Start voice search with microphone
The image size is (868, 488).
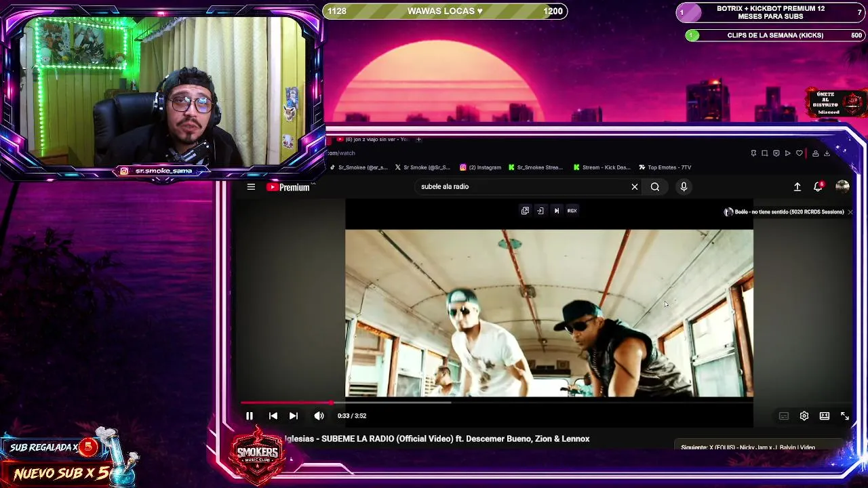(x=684, y=186)
